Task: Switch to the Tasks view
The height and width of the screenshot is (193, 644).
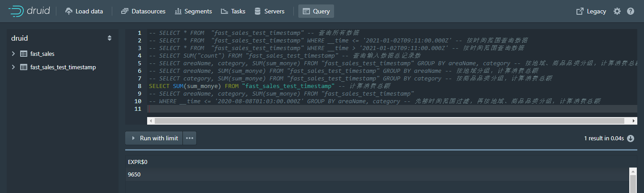Action: coord(233,11)
